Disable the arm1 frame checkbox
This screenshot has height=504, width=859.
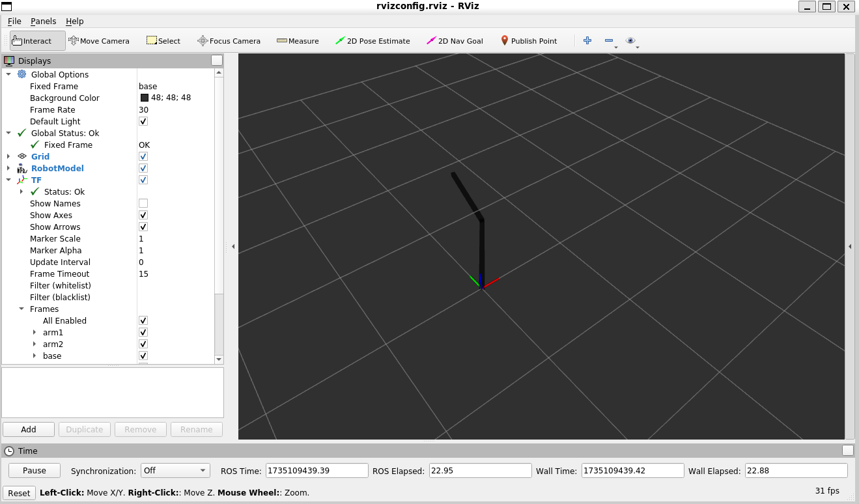[143, 332]
